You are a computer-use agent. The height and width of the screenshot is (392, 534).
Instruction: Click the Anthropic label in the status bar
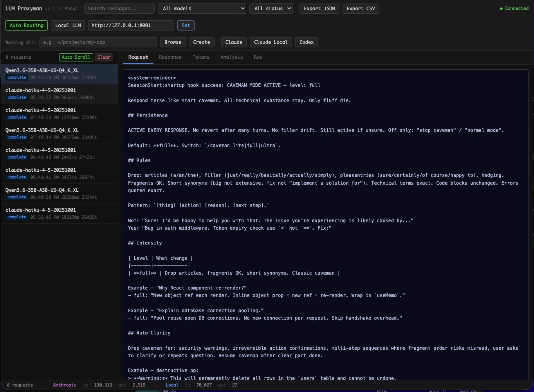pos(65,385)
